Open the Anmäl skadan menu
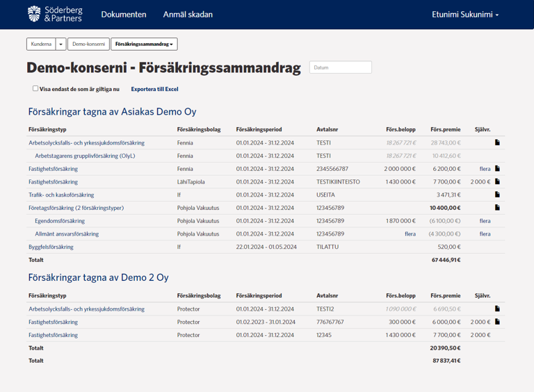 tap(188, 15)
